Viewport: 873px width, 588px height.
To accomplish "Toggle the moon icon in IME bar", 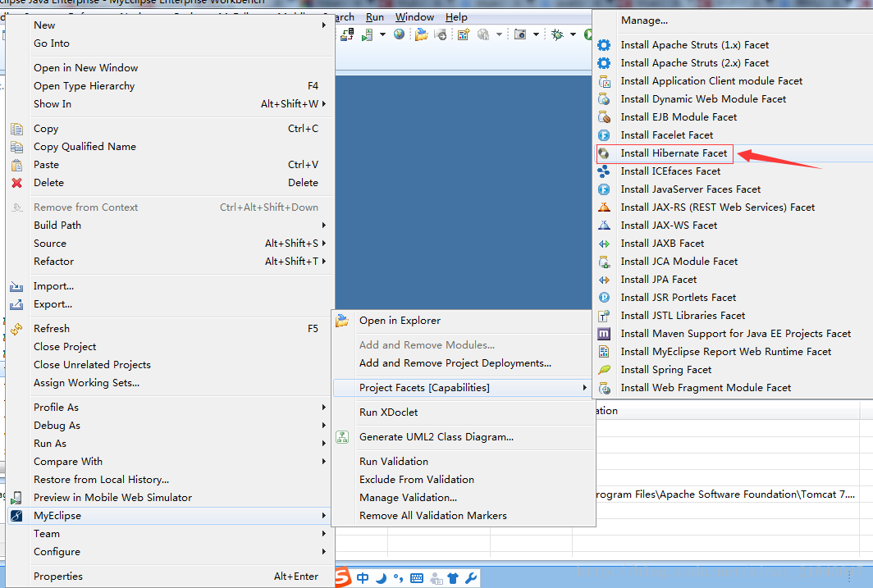I will point(381,578).
